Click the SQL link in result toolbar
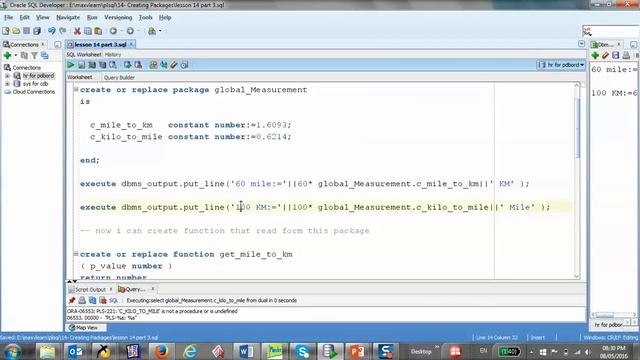The width and height of the screenshot is (640, 360). tap(113, 300)
